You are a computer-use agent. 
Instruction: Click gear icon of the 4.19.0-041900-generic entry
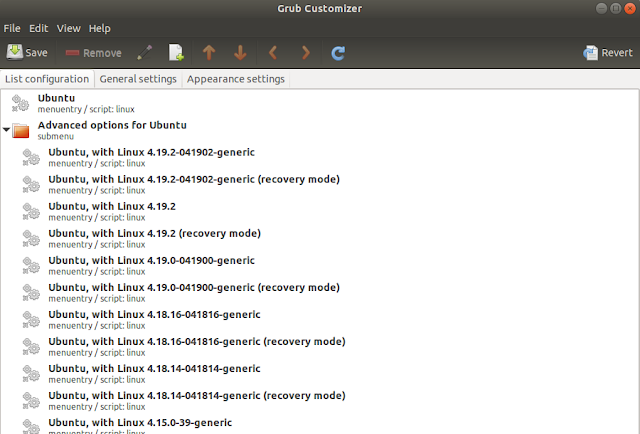pyautogui.click(x=31, y=266)
